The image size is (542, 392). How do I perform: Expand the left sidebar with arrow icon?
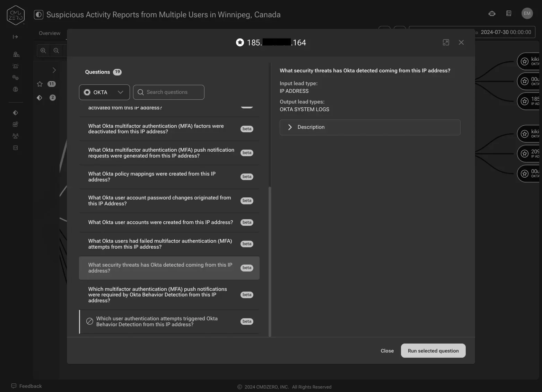pos(15,37)
